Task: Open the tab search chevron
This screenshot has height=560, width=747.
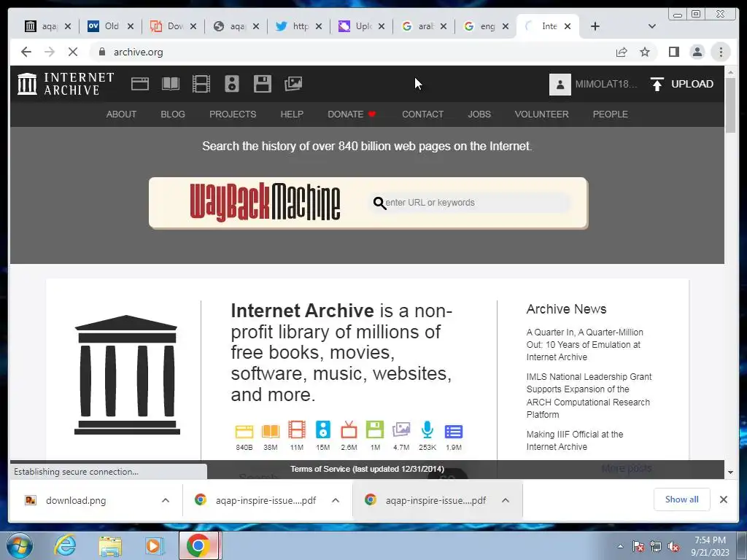Action: (652, 26)
